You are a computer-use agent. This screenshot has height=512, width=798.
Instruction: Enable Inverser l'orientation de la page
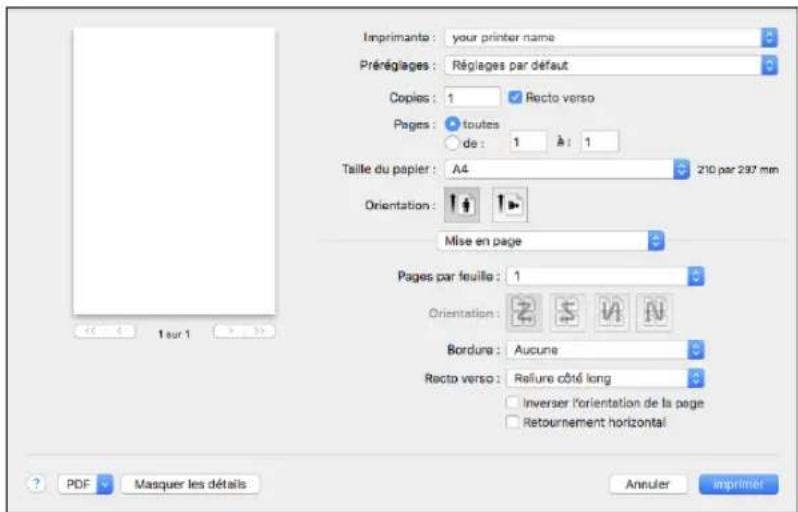tap(512, 403)
